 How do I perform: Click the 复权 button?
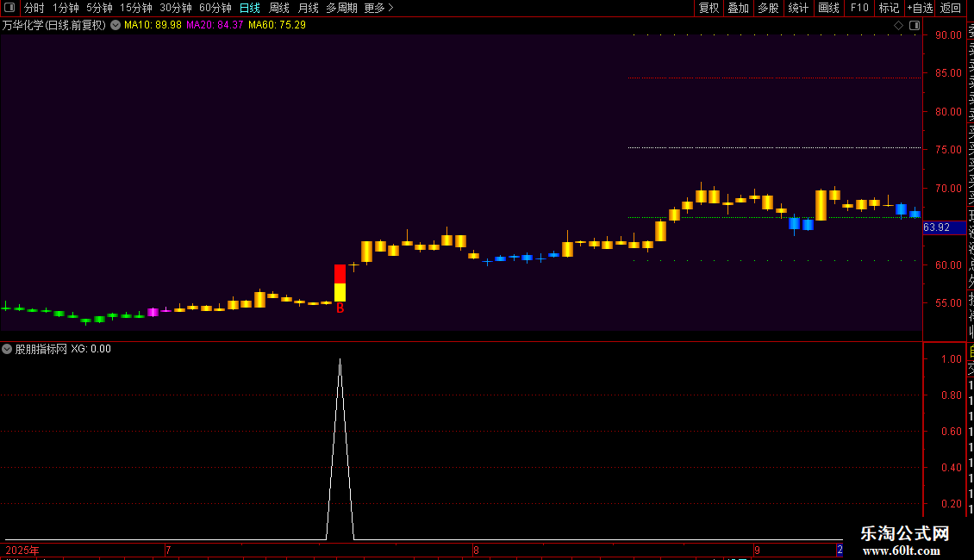coord(709,8)
